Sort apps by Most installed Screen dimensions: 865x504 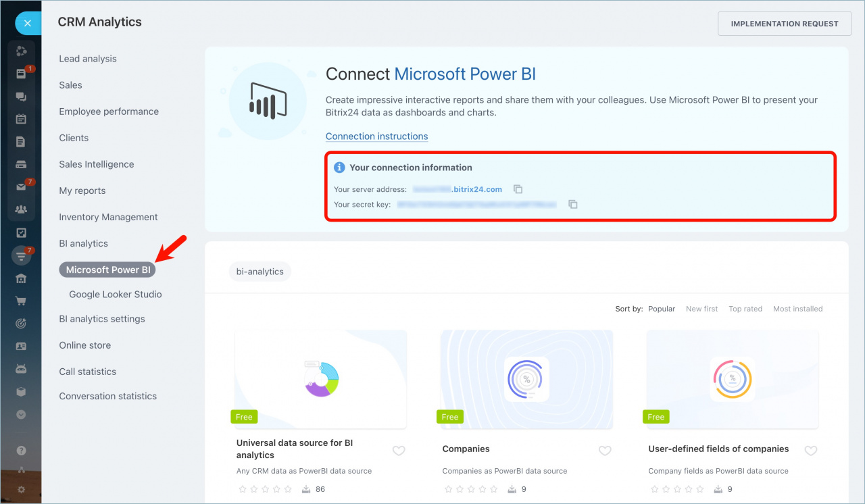click(797, 309)
